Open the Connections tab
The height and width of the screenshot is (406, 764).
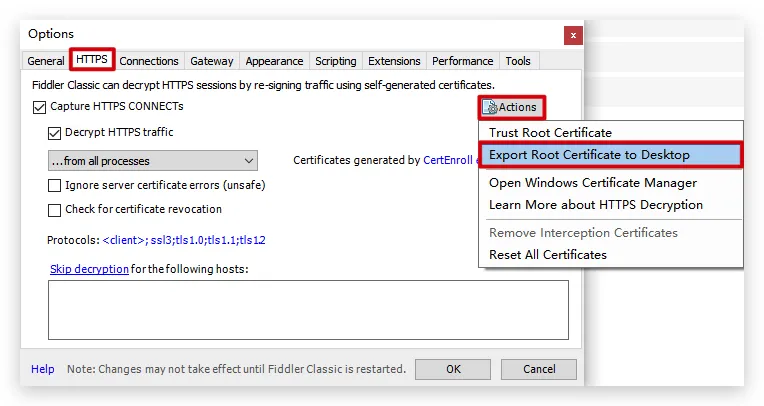149,61
